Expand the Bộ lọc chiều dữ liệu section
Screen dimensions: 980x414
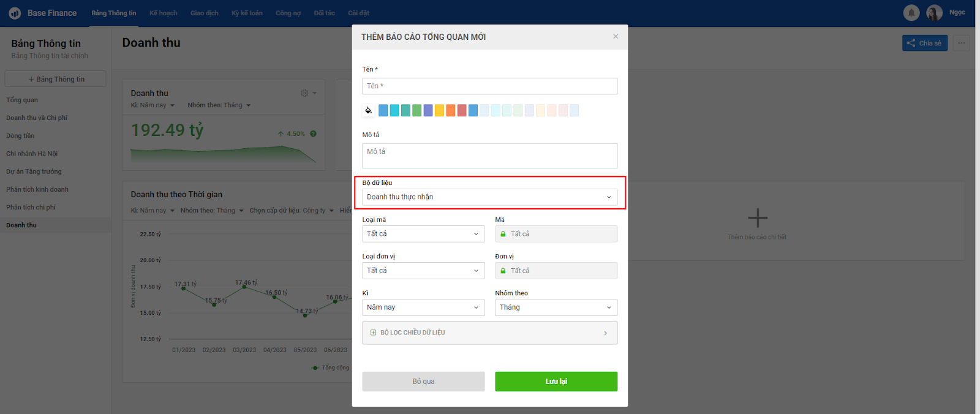click(x=490, y=333)
